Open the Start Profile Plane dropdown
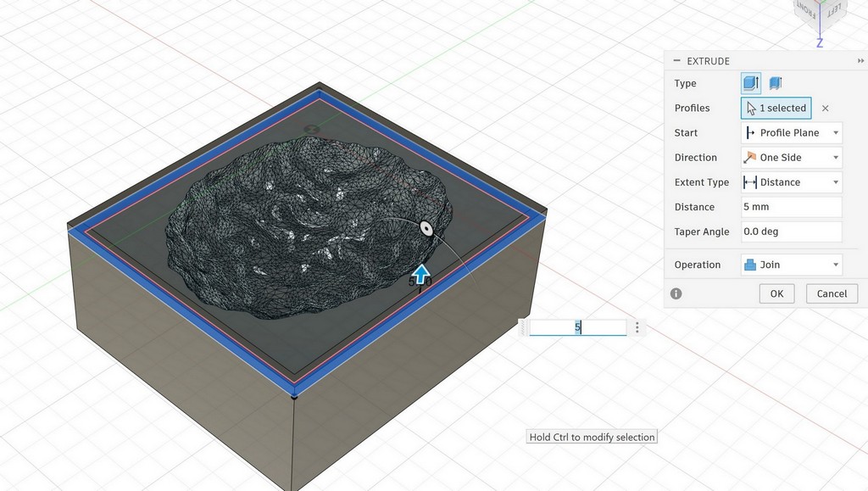 point(792,133)
